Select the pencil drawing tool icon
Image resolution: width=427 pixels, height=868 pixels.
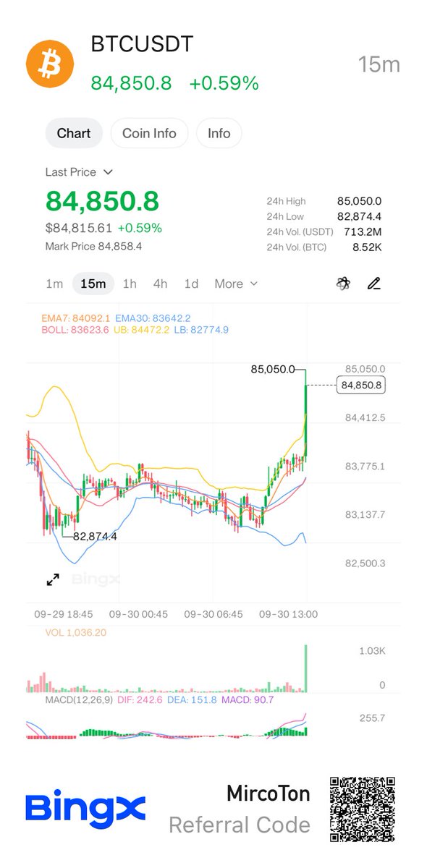click(x=373, y=284)
